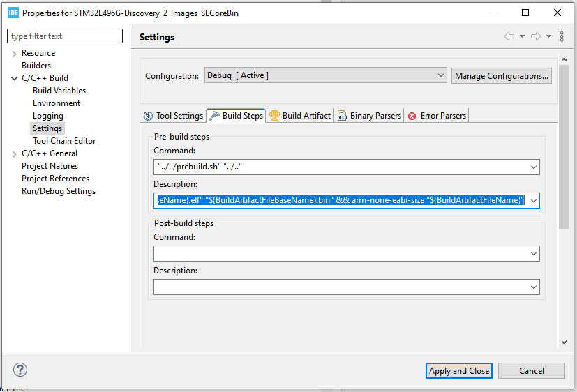
Task: Select Tool Chain Editor in tree
Action: (64, 141)
